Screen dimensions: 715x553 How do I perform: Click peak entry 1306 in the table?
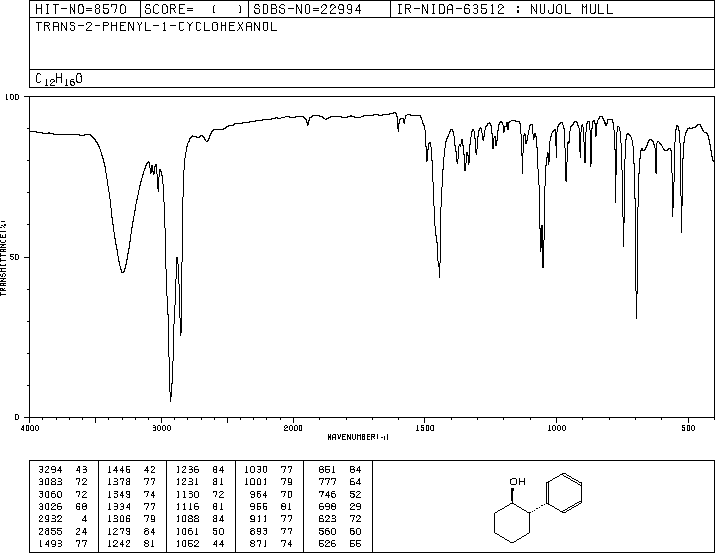(x=119, y=519)
